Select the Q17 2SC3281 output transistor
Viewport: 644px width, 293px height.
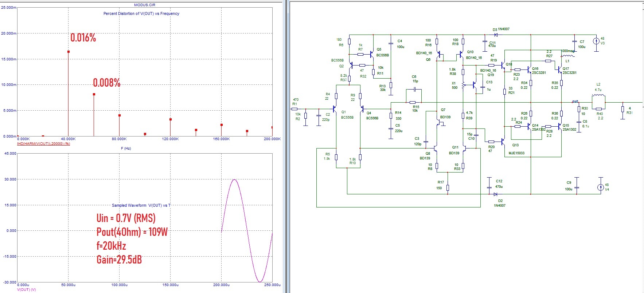tap(559, 69)
